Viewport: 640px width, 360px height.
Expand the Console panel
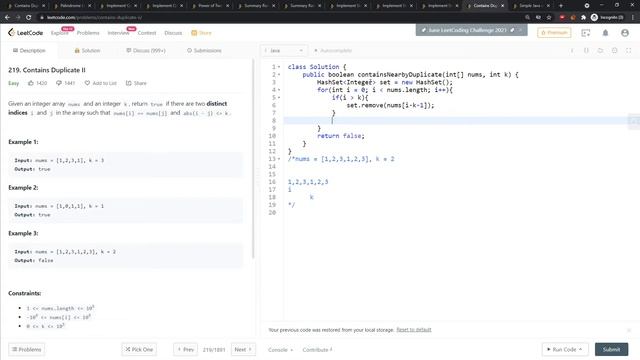pyautogui.click(x=280, y=350)
